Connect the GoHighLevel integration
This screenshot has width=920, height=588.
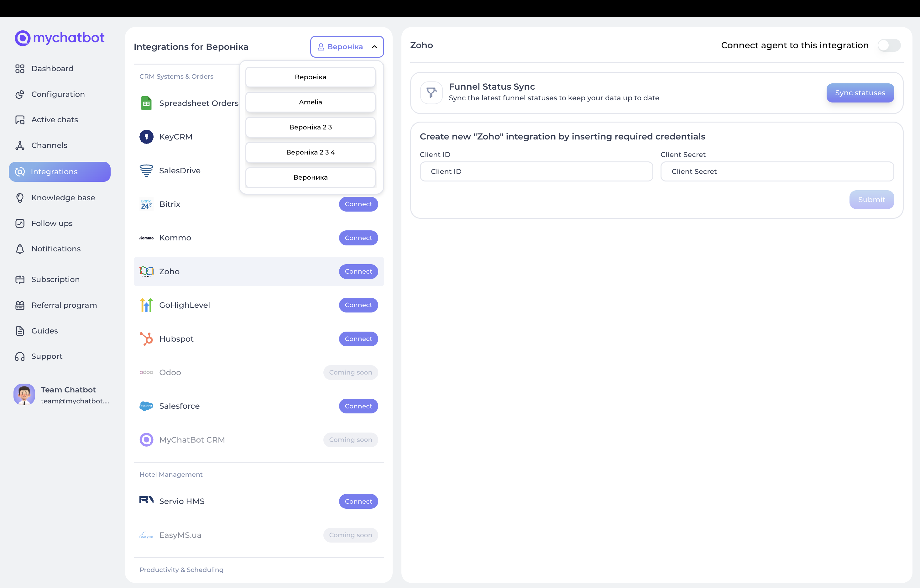[x=358, y=305]
